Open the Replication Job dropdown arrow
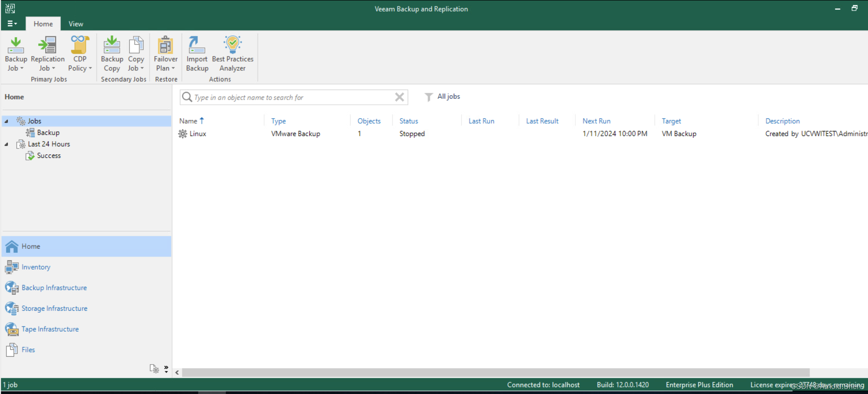 53,69
